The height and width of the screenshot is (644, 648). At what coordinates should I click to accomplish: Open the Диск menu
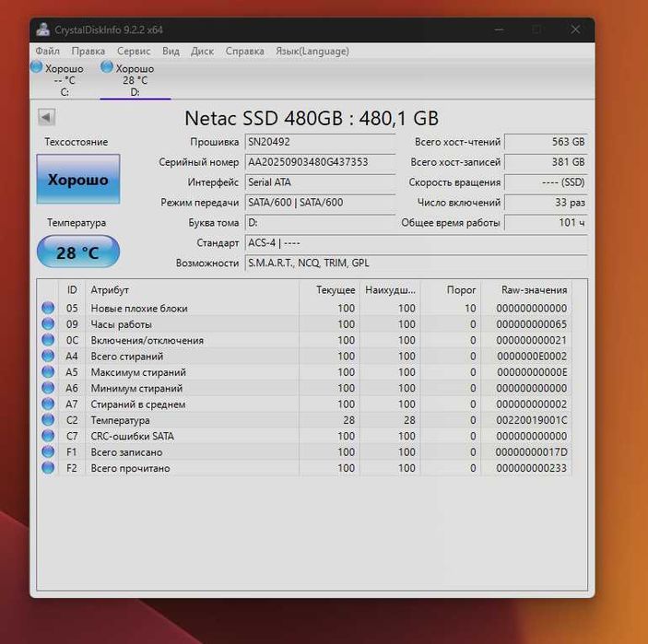(202, 52)
